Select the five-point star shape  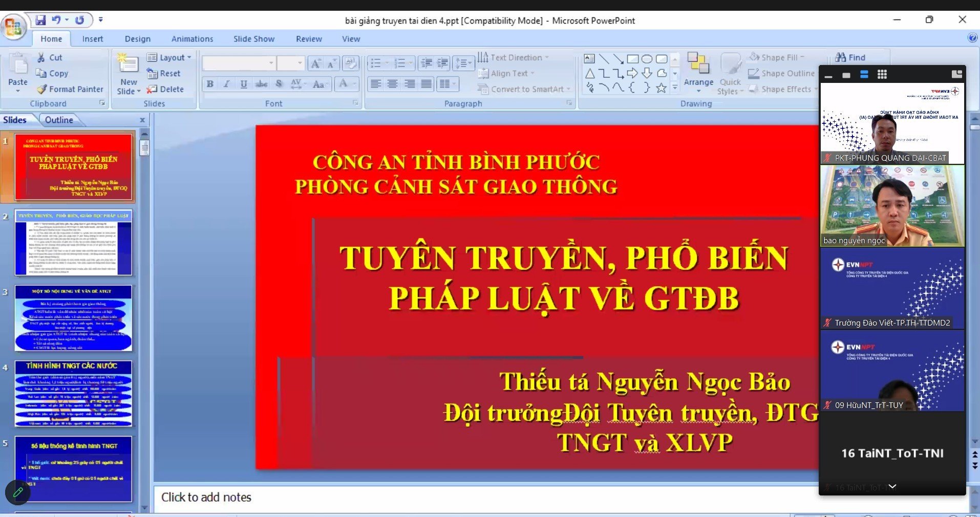click(x=661, y=88)
